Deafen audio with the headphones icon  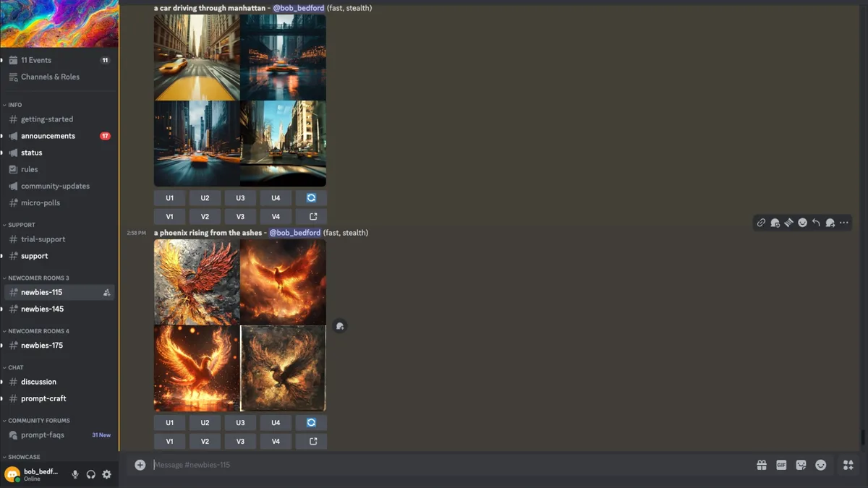pos(90,474)
